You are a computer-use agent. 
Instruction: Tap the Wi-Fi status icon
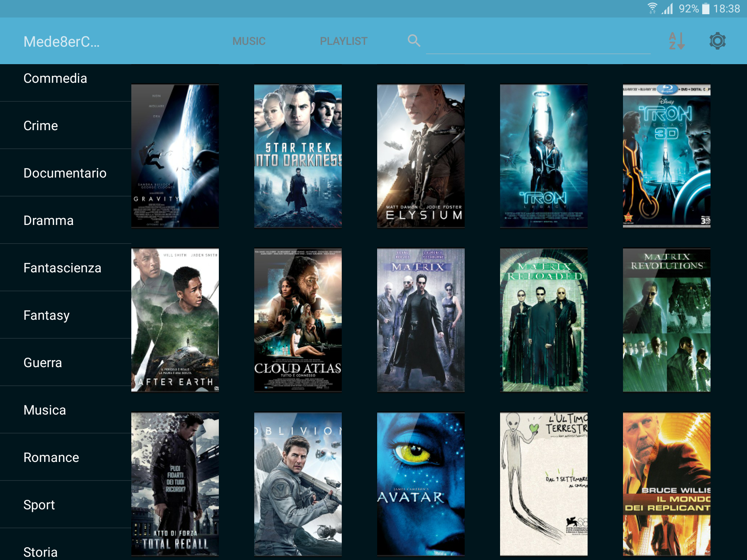click(653, 8)
